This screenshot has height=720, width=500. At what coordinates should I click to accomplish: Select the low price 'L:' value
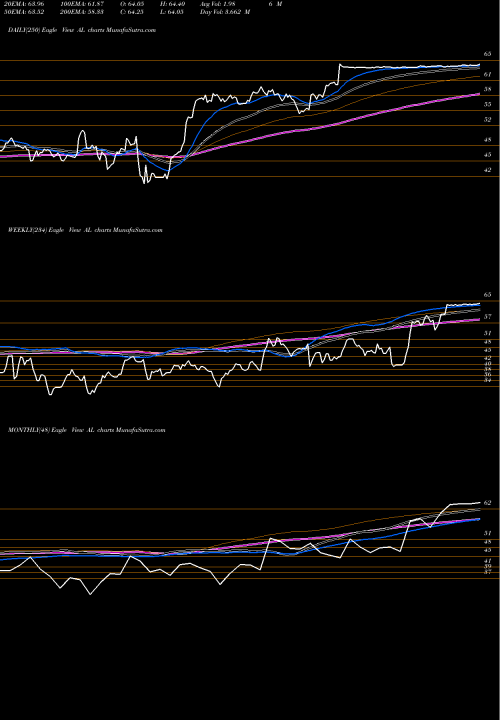click(173, 12)
